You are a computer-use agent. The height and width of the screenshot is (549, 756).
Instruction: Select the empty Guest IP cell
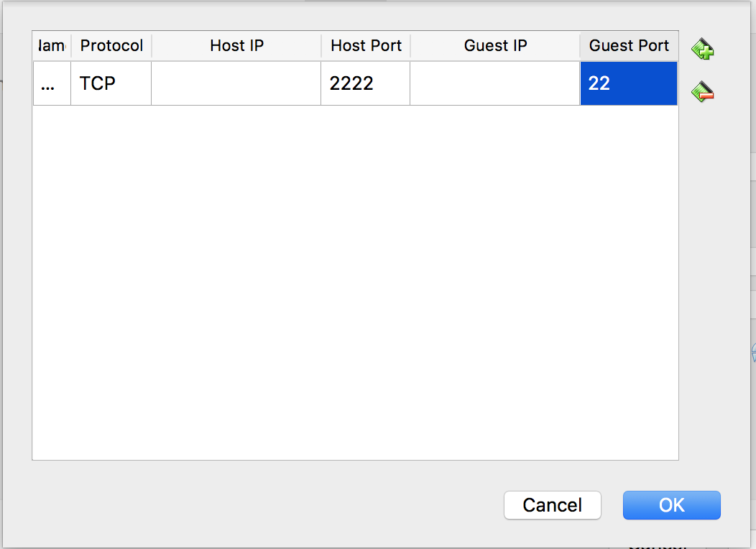click(x=494, y=83)
